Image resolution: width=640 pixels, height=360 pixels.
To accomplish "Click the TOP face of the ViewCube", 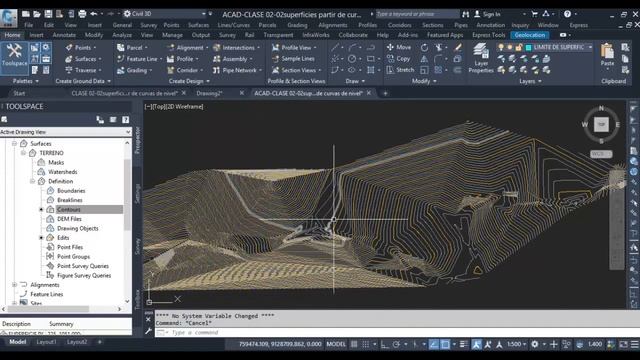I will coord(601,124).
